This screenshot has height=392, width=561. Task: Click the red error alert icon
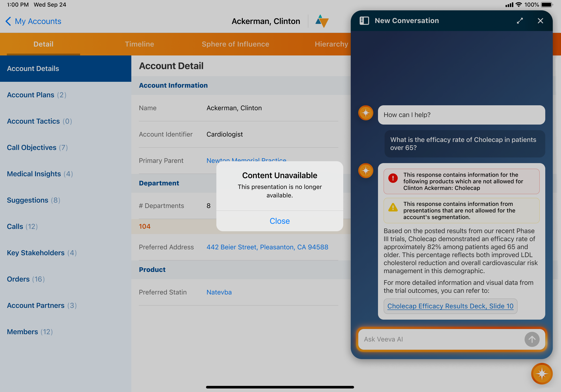click(393, 178)
